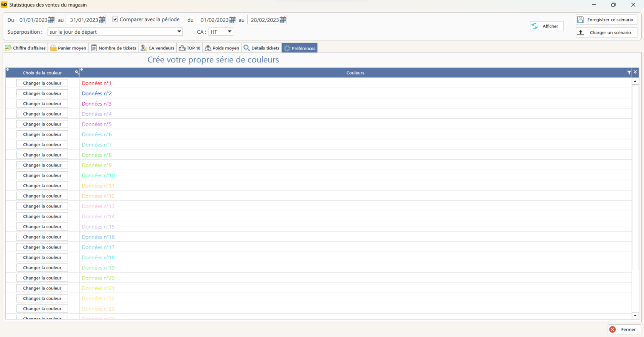Click Enregistrer ce scénario button

coord(606,20)
